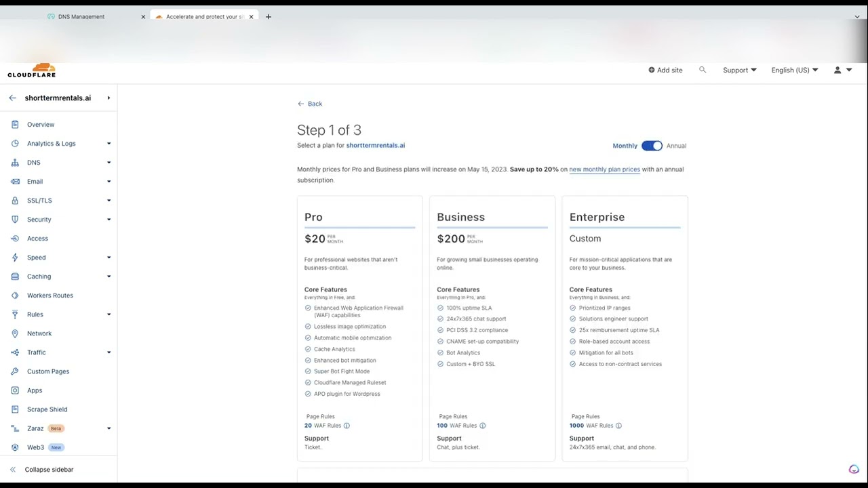Image resolution: width=868 pixels, height=488 pixels.
Task: Expand the Security sidebar section
Action: click(x=108, y=220)
